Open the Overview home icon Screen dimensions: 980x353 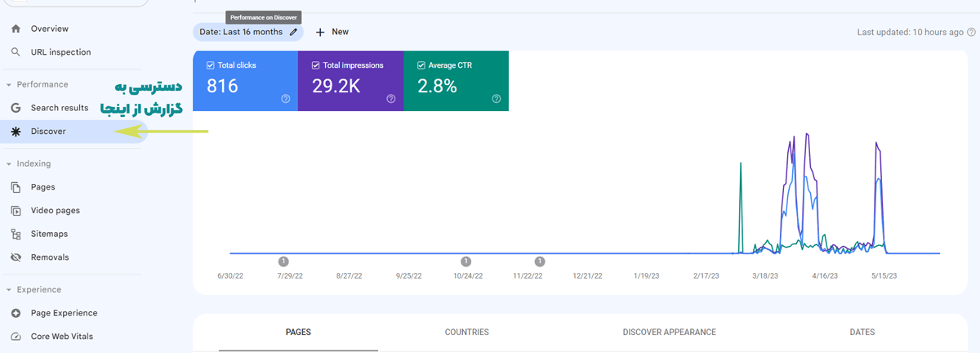(16, 29)
